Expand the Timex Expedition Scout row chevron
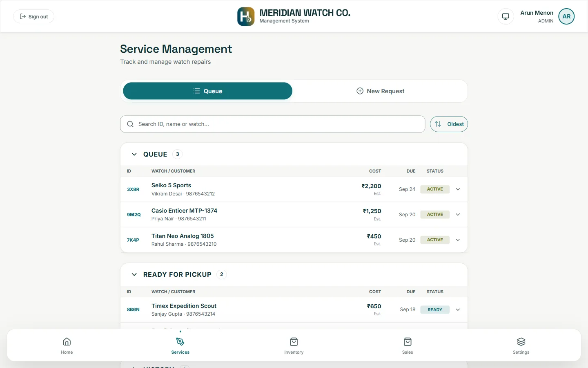The image size is (588, 368). point(458,310)
